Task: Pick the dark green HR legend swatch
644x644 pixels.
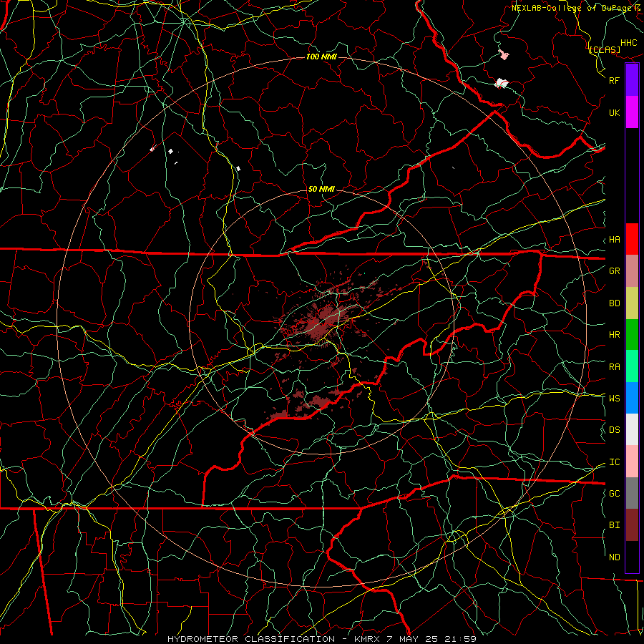Action: [632, 335]
